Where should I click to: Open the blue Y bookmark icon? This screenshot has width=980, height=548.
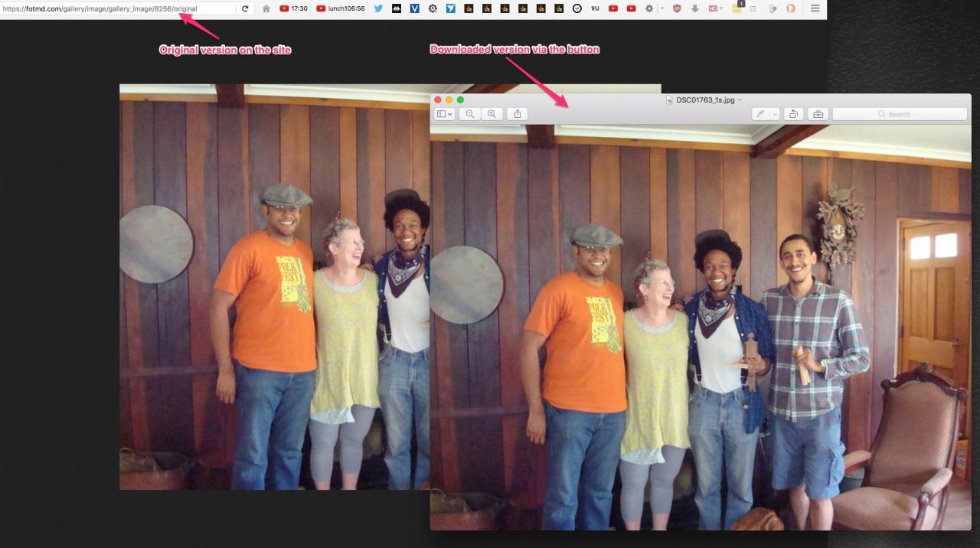point(451,8)
